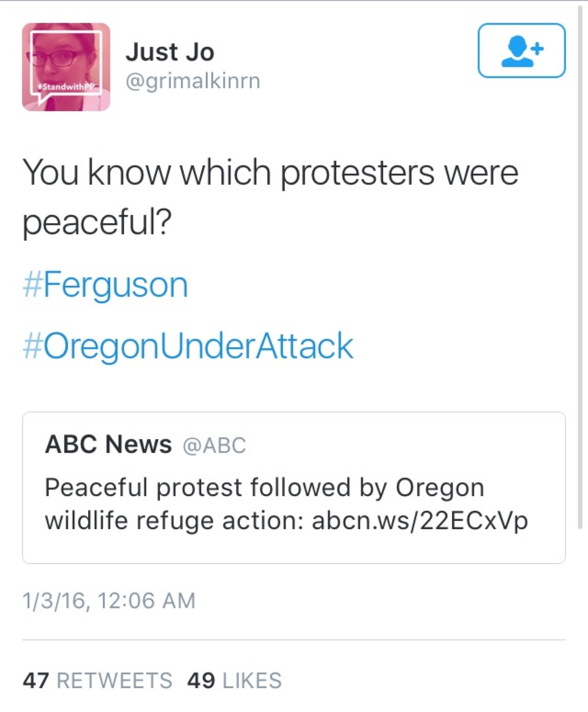Click "Peaceful protest followed by Oregon" quoted text
Screen dimensions: 588x712
[264, 487]
